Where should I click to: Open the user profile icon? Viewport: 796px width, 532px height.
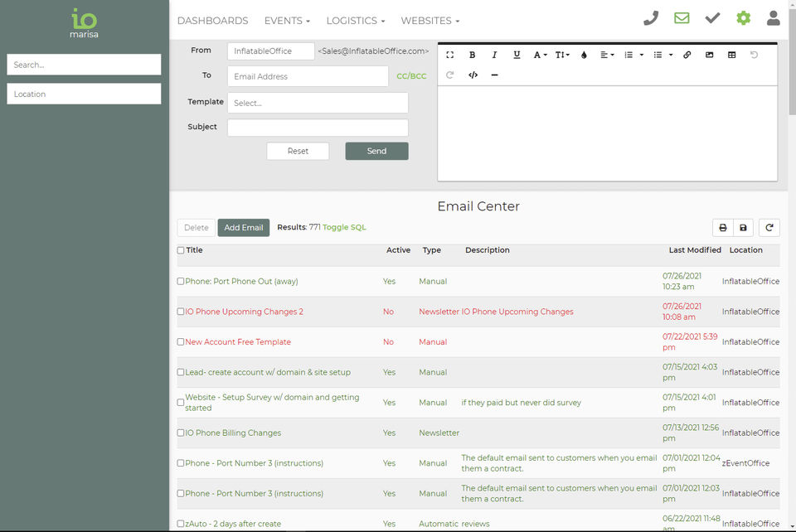coord(773,18)
